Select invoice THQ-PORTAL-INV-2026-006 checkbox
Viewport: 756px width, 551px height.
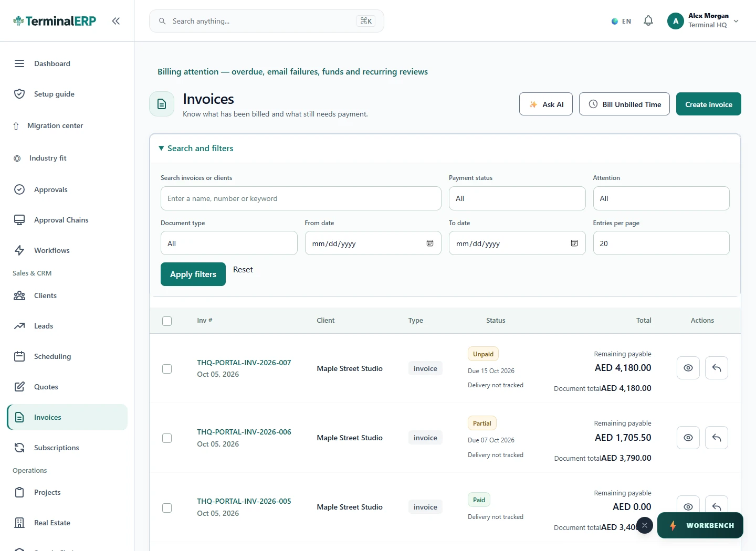click(x=167, y=438)
